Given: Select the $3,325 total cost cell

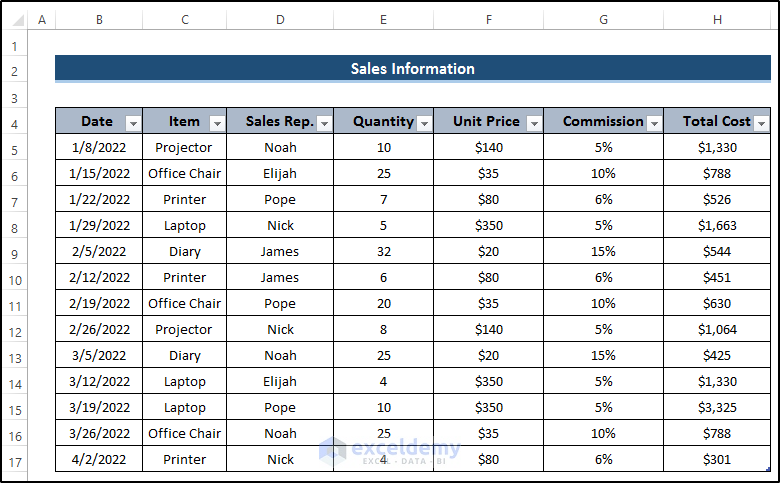Looking at the screenshot, I should [x=717, y=407].
